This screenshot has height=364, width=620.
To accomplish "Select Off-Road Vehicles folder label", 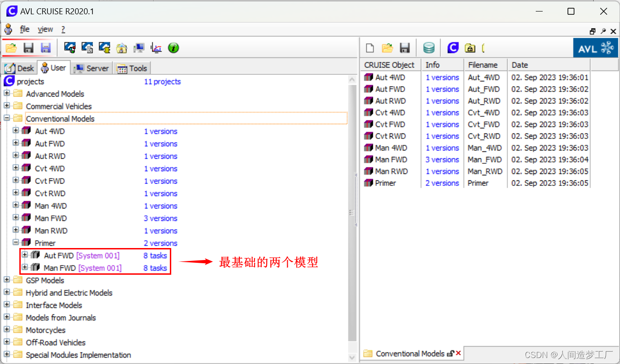I will click(x=56, y=342).
